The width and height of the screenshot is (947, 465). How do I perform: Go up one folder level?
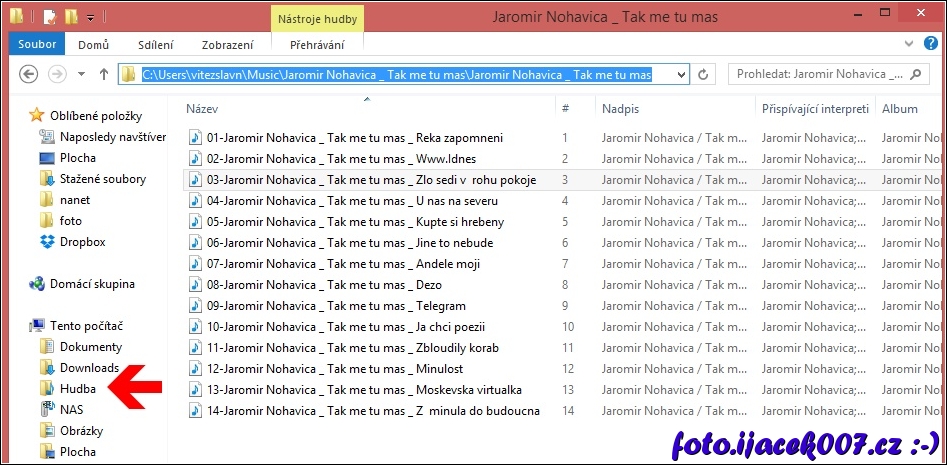104,75
